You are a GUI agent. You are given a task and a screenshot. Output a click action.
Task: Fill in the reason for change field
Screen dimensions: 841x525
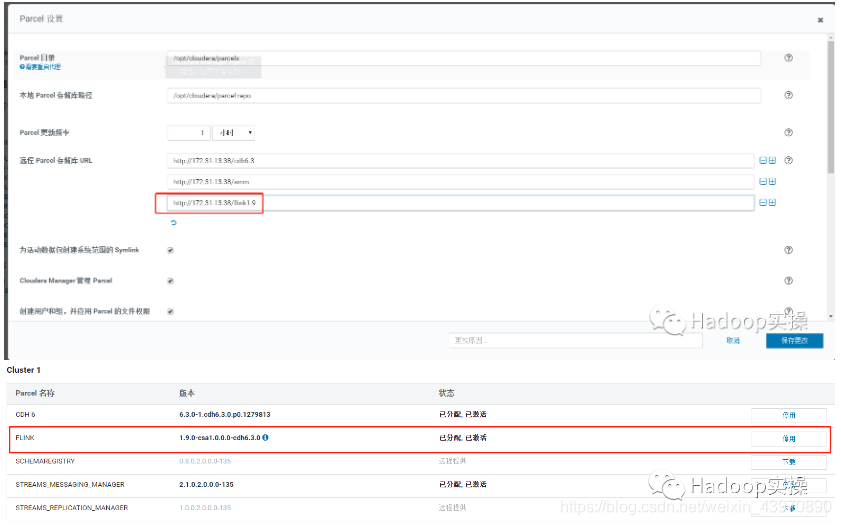pyautogui.click(x=576, y=341)
